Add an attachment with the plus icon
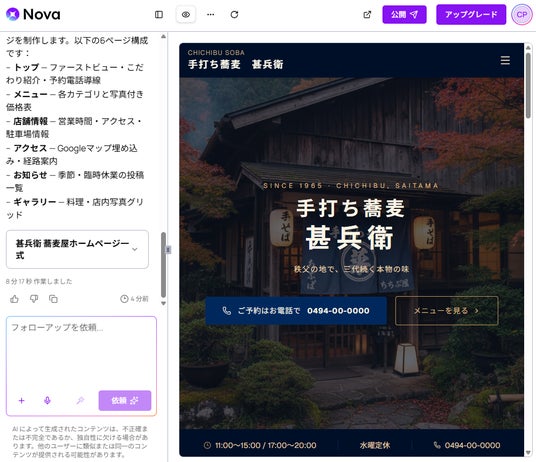The width and height of the screenshot is (536, 462). pos(22,400)
